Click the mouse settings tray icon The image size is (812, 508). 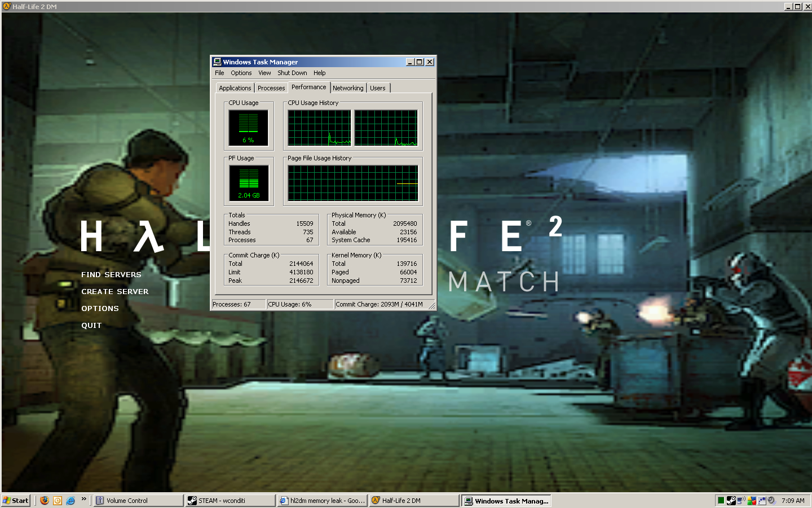761,500
